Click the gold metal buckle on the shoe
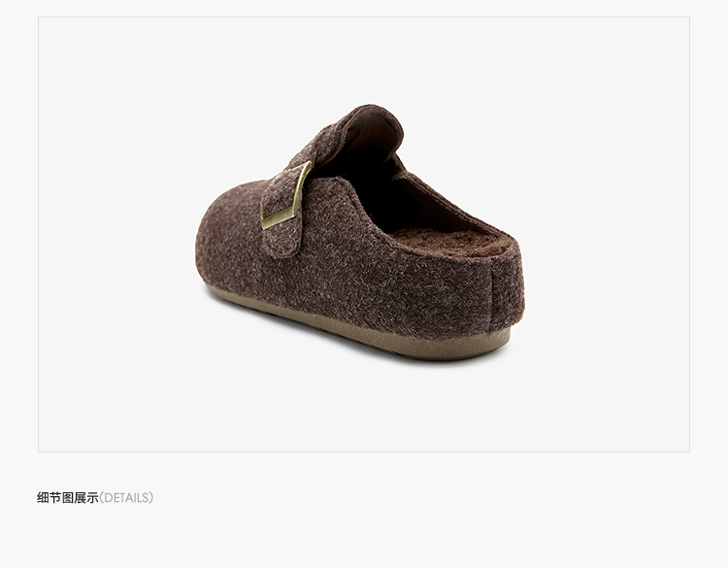The height and width of the screenshot is (568, 728). 286,196
